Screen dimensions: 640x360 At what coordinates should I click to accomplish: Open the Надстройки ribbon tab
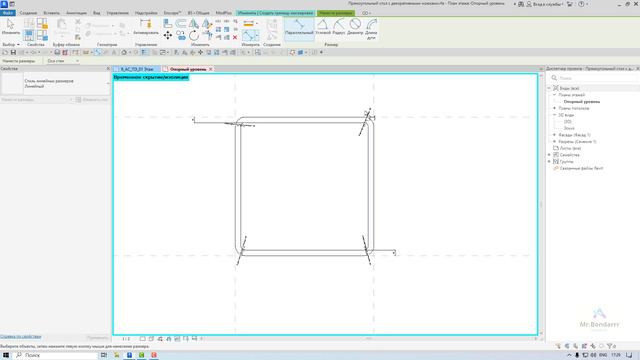[146, 13]
